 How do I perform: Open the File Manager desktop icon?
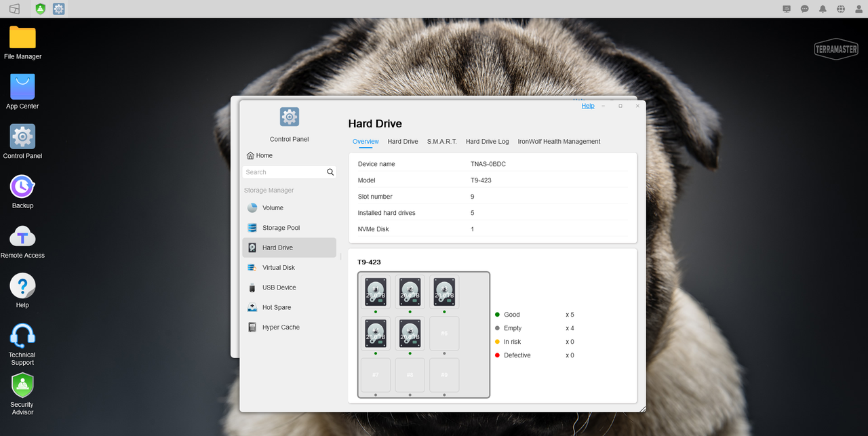[22, 43]
